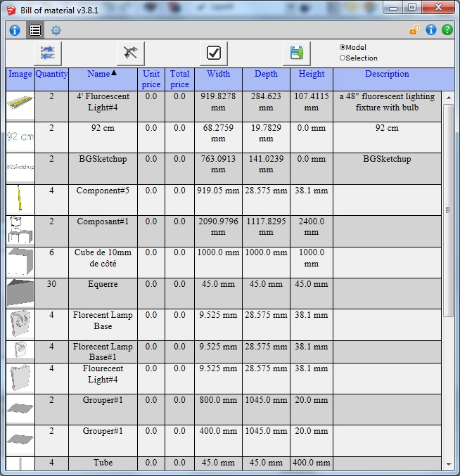Click the BGSketchup thumbnail image
Screen dimensions: 460x476
(20, 168)
